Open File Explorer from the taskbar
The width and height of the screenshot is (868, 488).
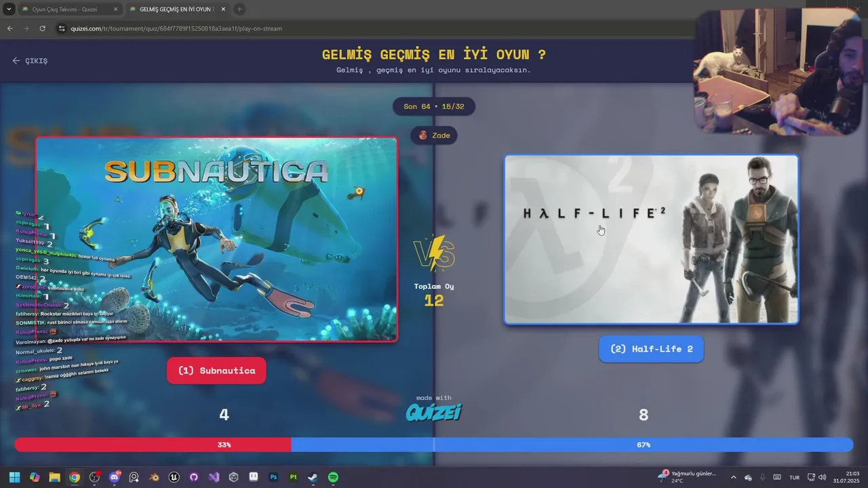point(54,477)
